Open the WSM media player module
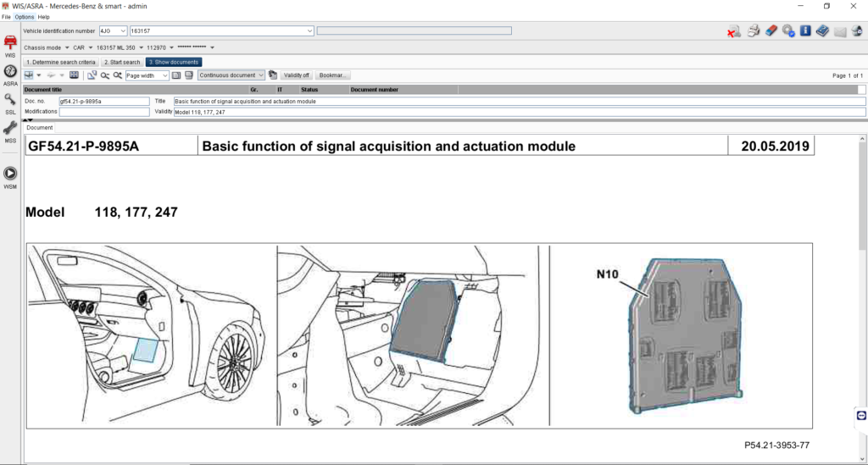The image size is (868, 465). tap(10, 177)
